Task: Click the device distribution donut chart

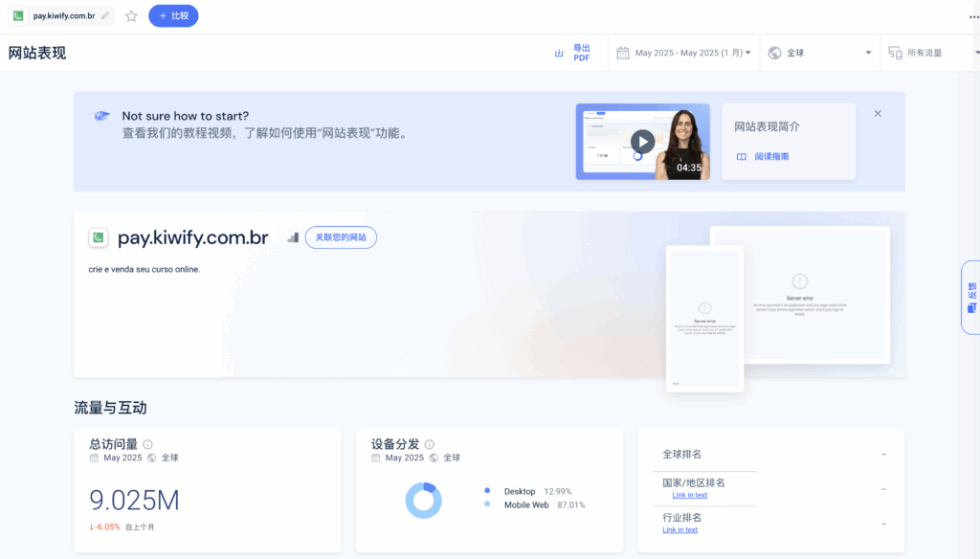Action: pyautogui.click(x=424, y=500)
